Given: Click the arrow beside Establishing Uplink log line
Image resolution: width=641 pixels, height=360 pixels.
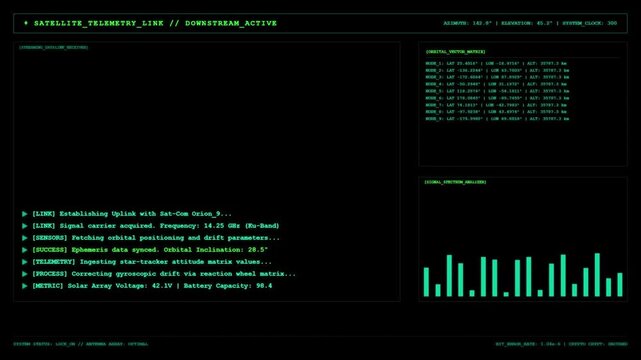Looking at the screenshot, I should 25,214.
